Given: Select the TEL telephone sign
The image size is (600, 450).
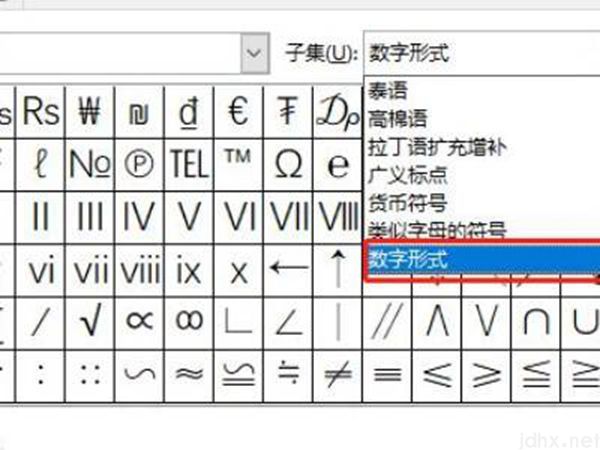Looking at the screenshot, I should point(189,165).
